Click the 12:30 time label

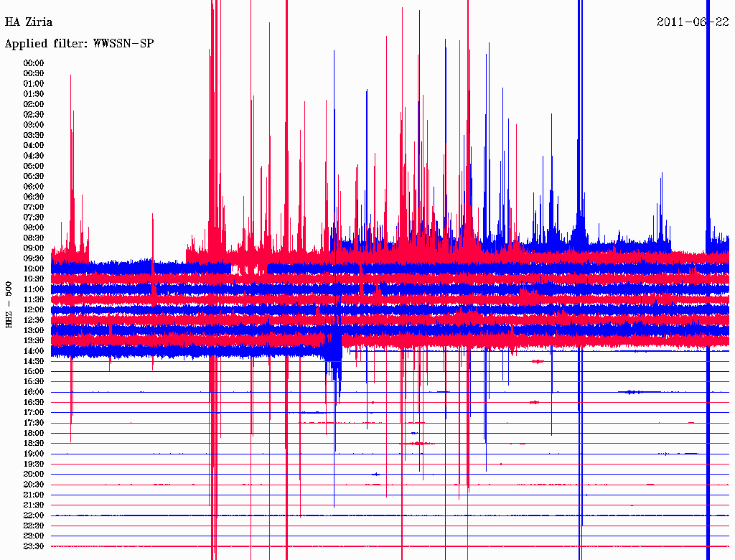click(x=34, y=320)
